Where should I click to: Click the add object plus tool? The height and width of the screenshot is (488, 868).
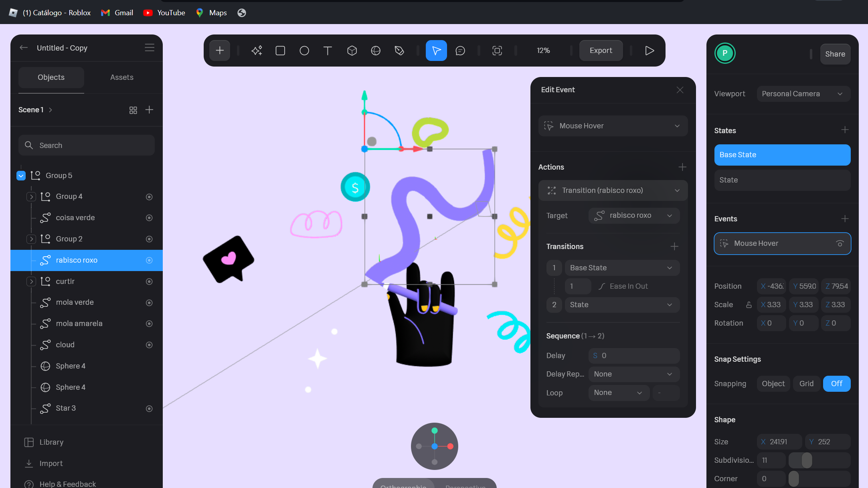click(220, 51)
